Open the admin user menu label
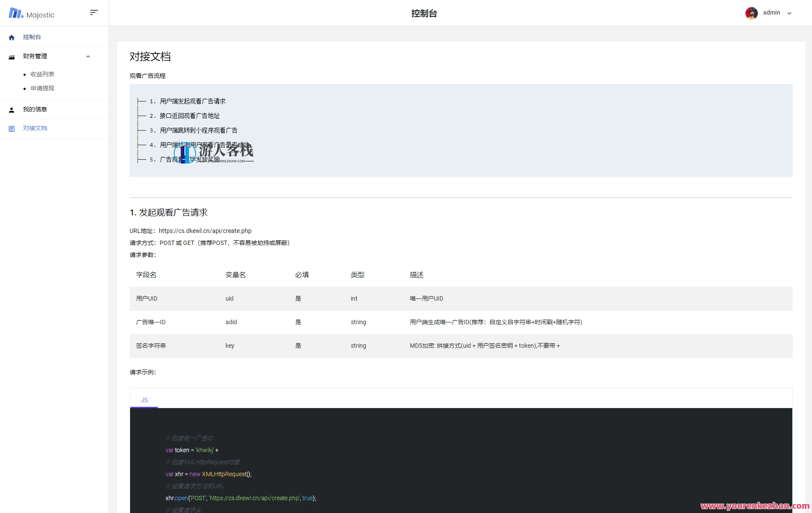812x513 pixels. 771,13
